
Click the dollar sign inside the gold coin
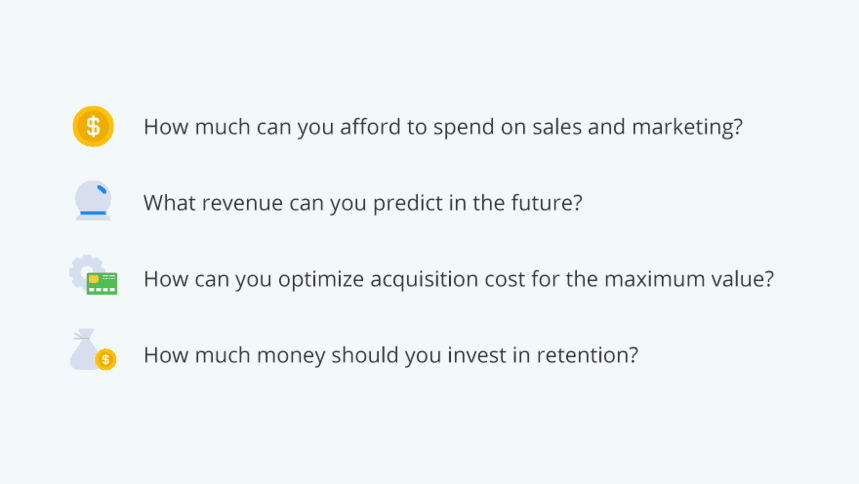pyautogui.click(x=93, y=127)
